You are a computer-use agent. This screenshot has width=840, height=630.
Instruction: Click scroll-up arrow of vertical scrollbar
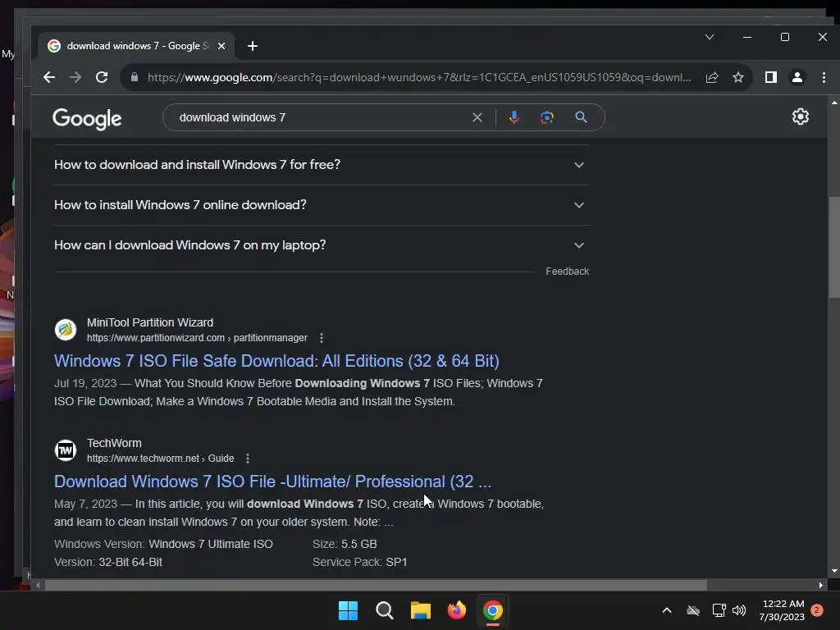(834, 102)
